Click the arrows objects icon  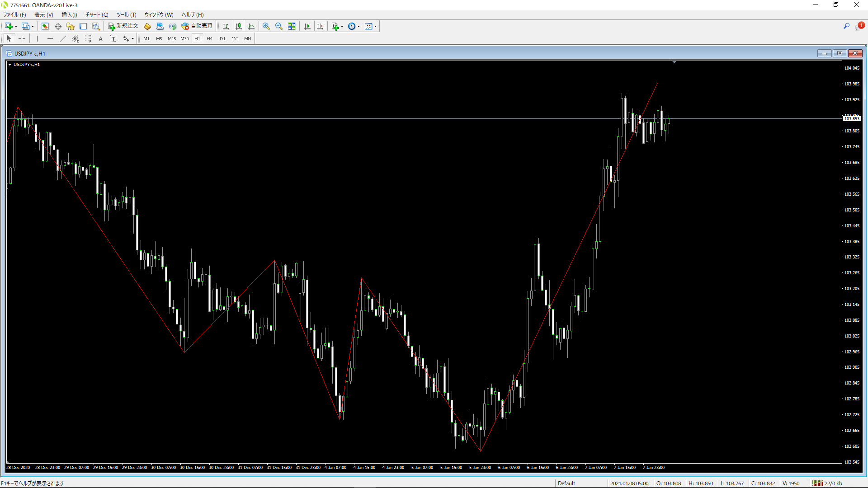126,38
